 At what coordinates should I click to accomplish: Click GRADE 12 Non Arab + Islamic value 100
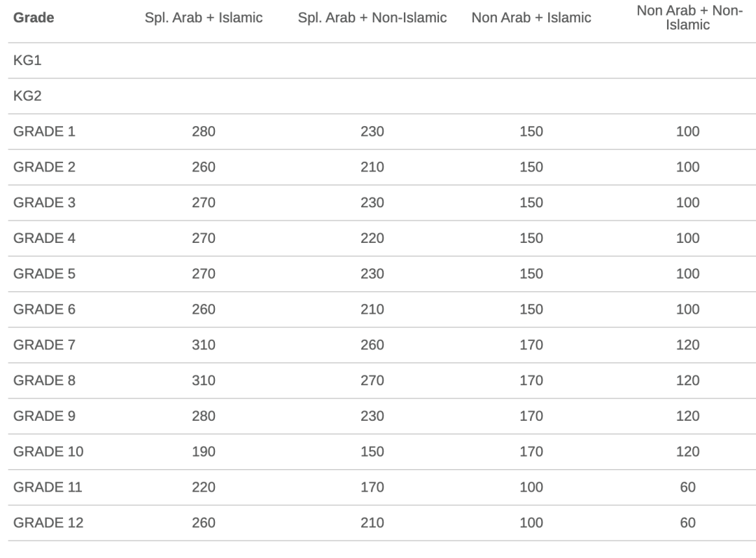531,523
